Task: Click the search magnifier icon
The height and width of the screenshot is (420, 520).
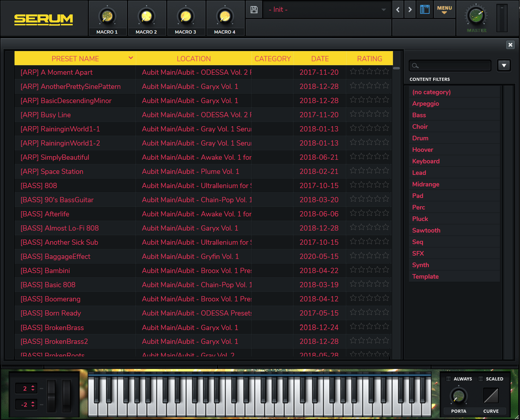Action: point(415,66)
